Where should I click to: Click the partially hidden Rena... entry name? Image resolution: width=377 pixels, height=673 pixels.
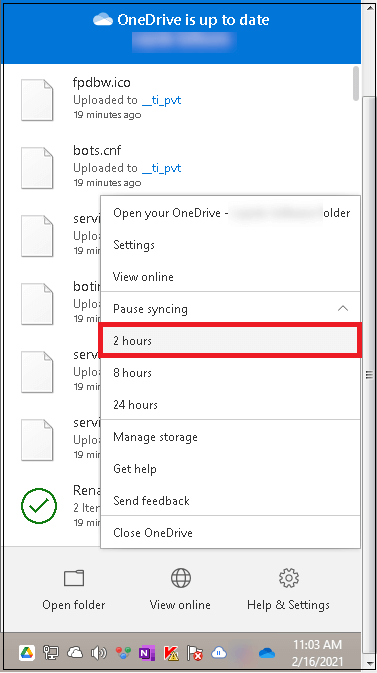pyautogui.click(x=87, y=490)
